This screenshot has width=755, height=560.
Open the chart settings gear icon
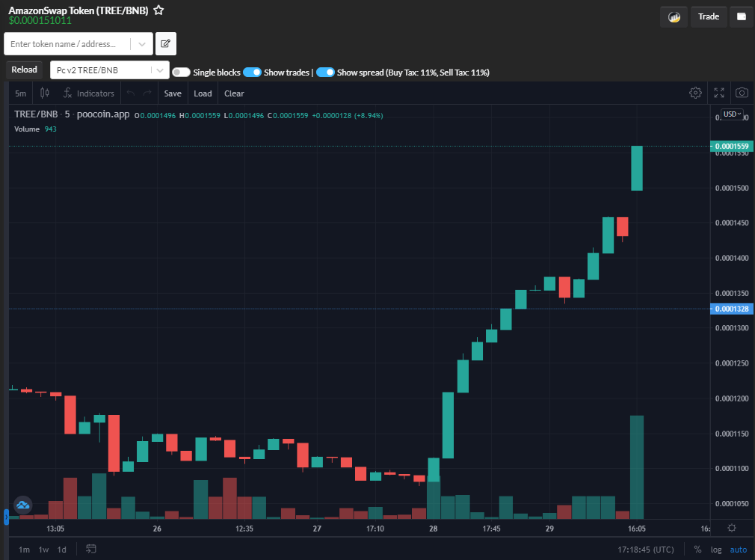tap(695, 93)
